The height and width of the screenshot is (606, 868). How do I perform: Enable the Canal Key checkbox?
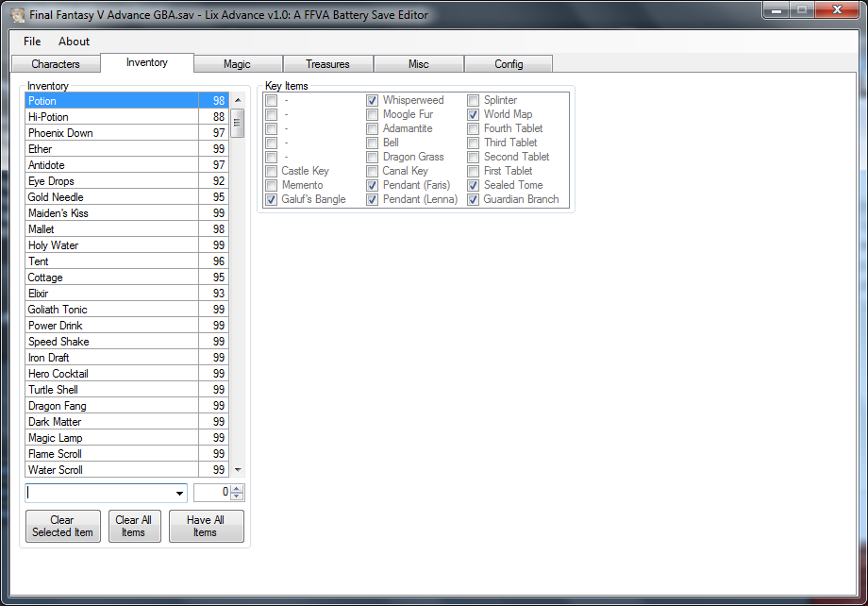[372, 172]
